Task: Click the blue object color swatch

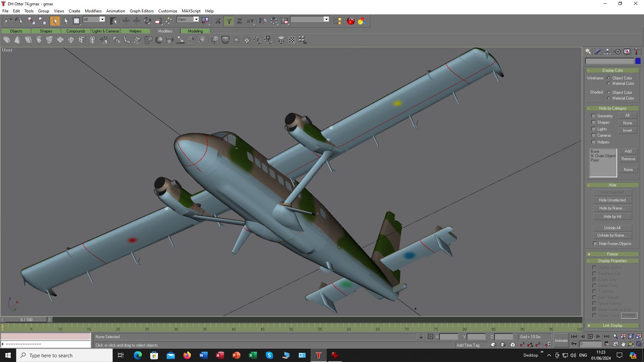Action: [638, 61]
